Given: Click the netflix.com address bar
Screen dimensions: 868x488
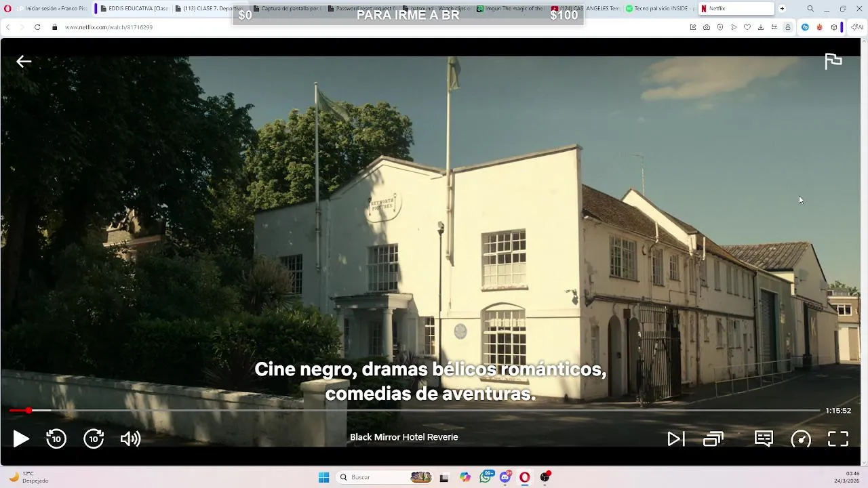Looking at the screenshot, I should [x=366, y=27].
